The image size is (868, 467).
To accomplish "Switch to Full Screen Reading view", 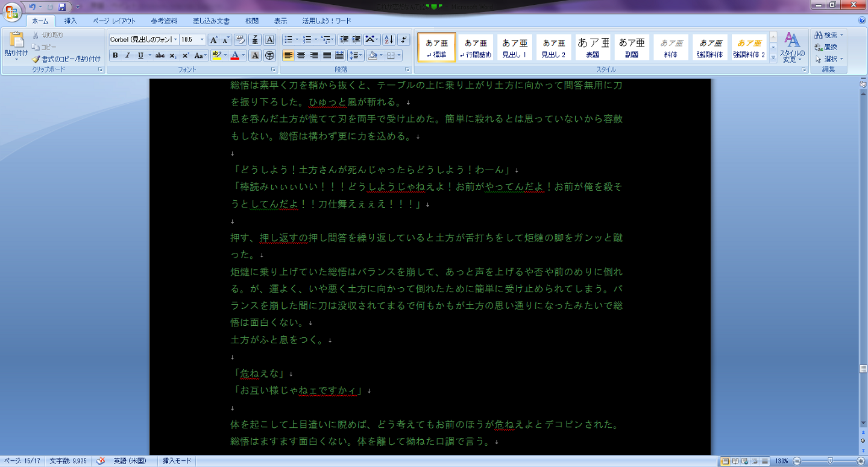I will tap(735, 461).
